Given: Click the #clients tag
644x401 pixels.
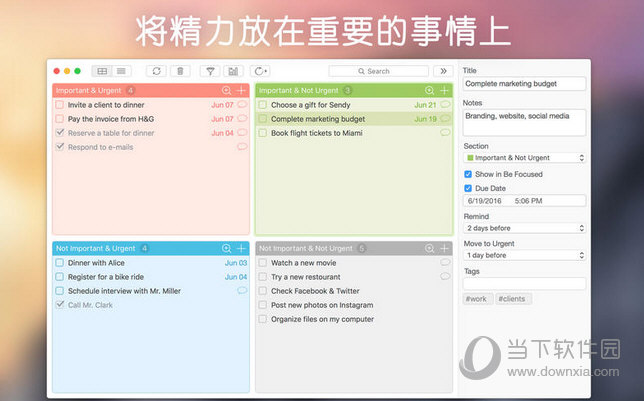Looking at the screenshot, I should click(513, 299).
